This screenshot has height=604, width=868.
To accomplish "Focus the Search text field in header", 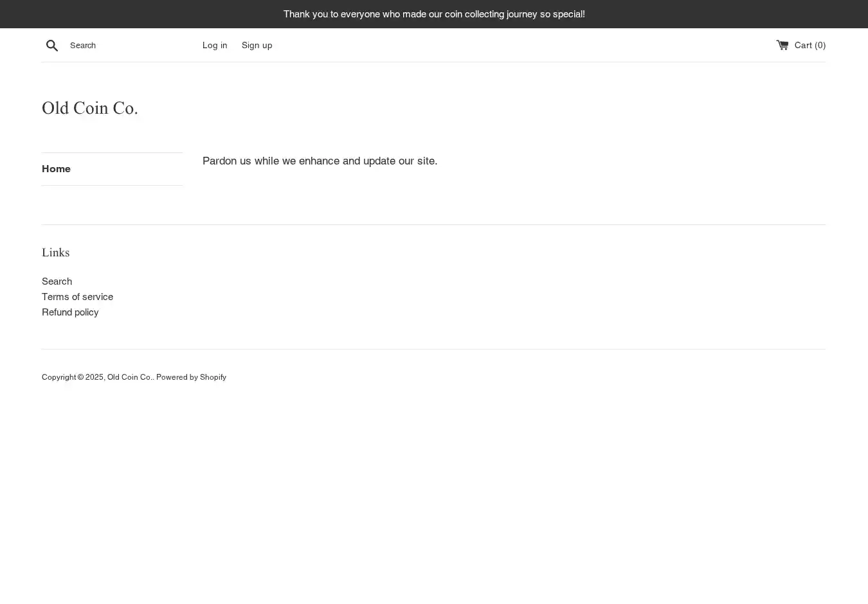I will 129,45.
